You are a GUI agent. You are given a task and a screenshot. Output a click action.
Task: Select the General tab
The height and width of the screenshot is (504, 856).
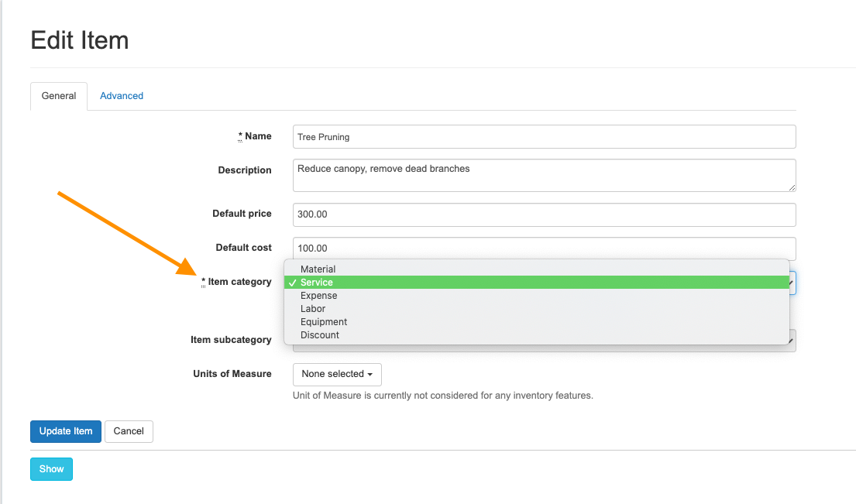coord(59,96)
